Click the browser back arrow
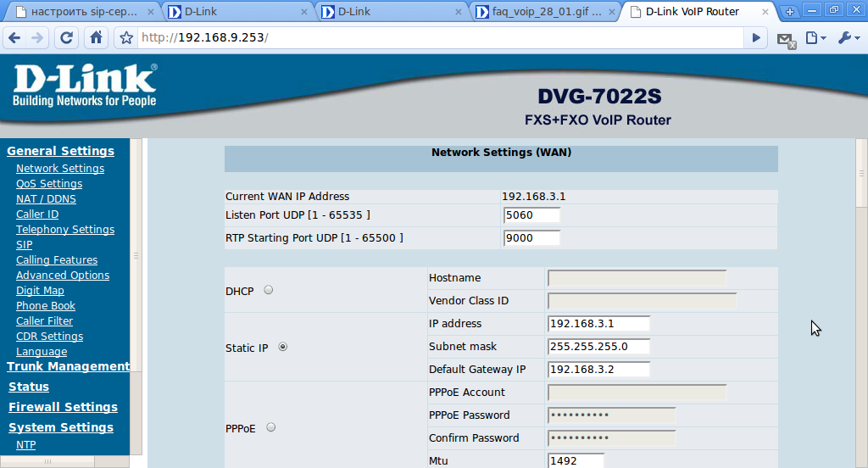 [15, 37]
